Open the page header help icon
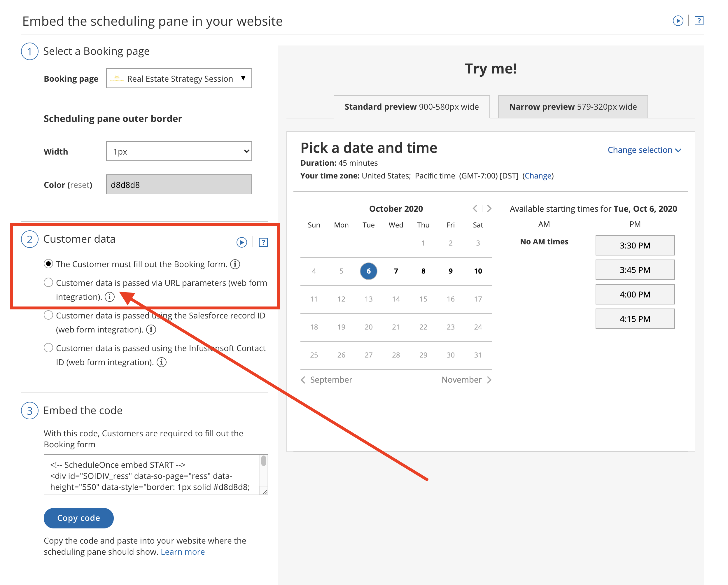Image resolution: width=728 pixels, height=585 pixels. [699, 21]
